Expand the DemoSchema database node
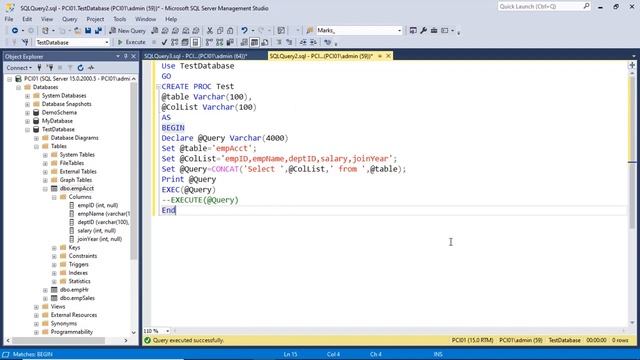 (x=27, y=113)
